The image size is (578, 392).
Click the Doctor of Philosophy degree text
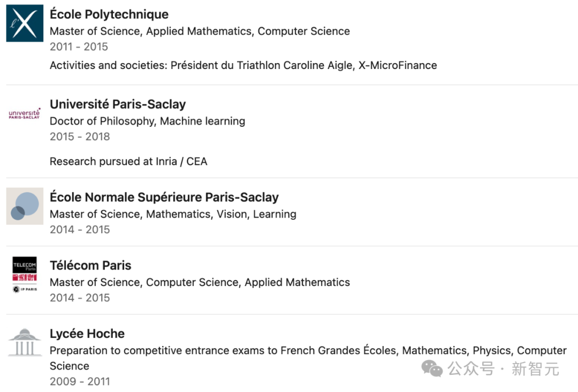coord(147,121)
